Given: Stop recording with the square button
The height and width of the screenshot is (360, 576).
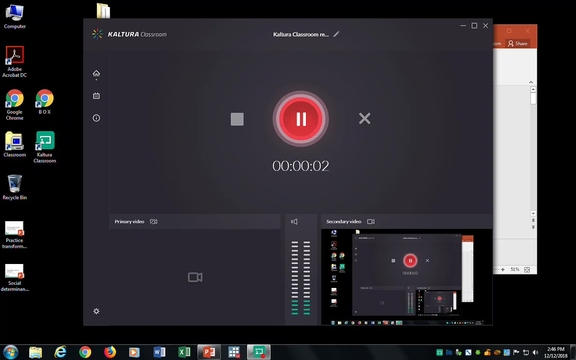Looking at the screenshot, I should [237, 119].
